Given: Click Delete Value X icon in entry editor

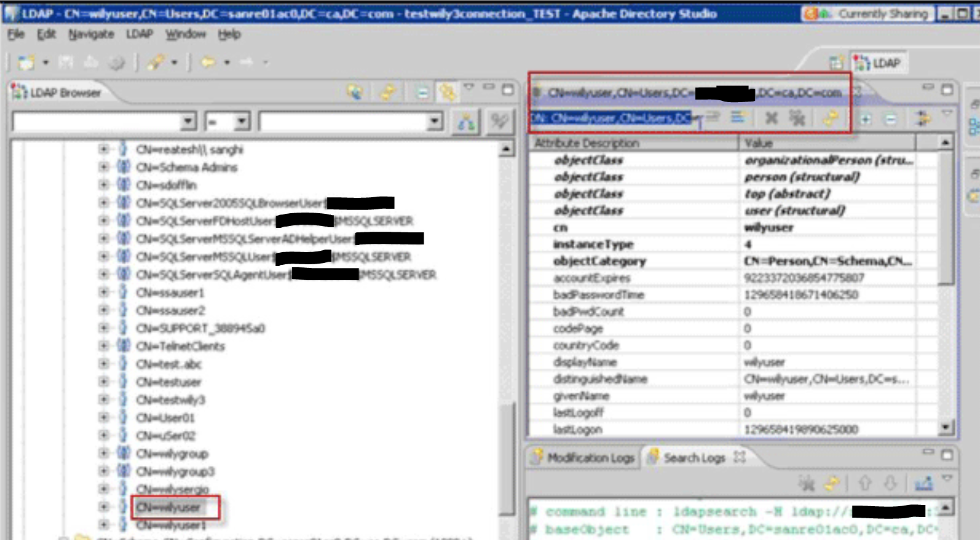Looking at the screenshot, I should coord(771,117).
